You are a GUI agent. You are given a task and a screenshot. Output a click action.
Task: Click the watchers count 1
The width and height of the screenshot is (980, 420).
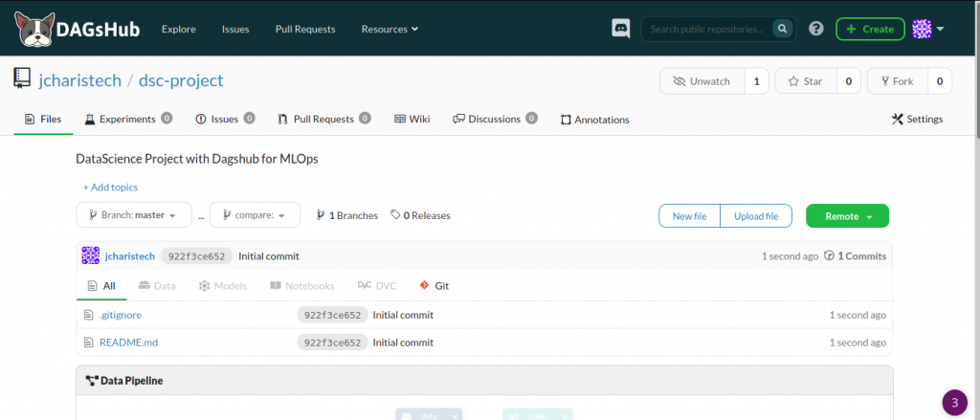(756, 81)
